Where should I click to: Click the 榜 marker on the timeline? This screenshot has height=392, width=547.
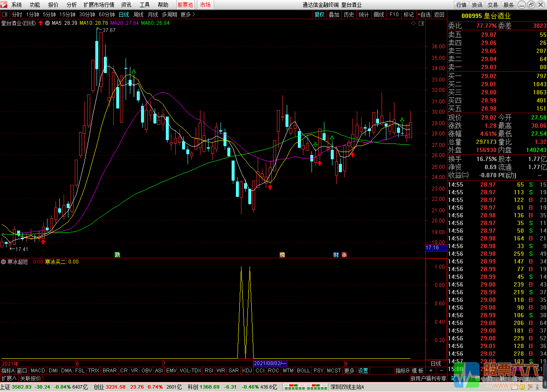pyautogui.click(x=282, y=255)
